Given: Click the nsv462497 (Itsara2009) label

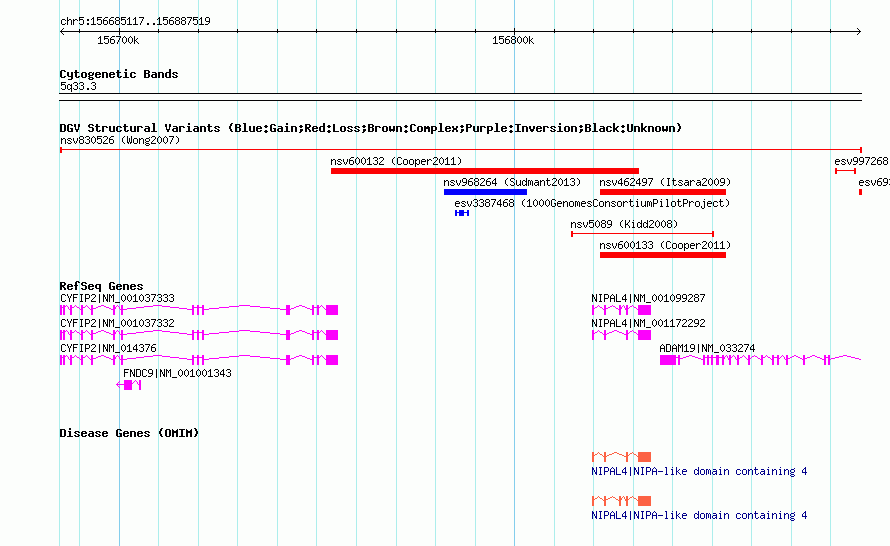Looking at the screenshot, I should [x=665, y=182].
